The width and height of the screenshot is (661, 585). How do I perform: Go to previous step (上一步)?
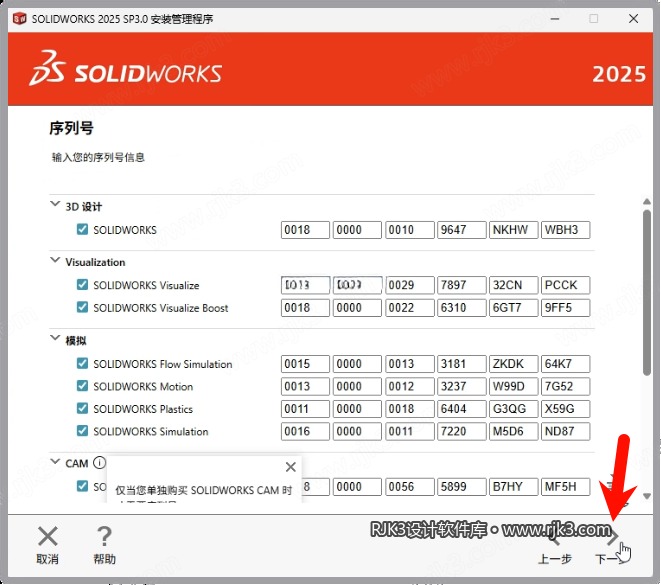tap(555, 548)
